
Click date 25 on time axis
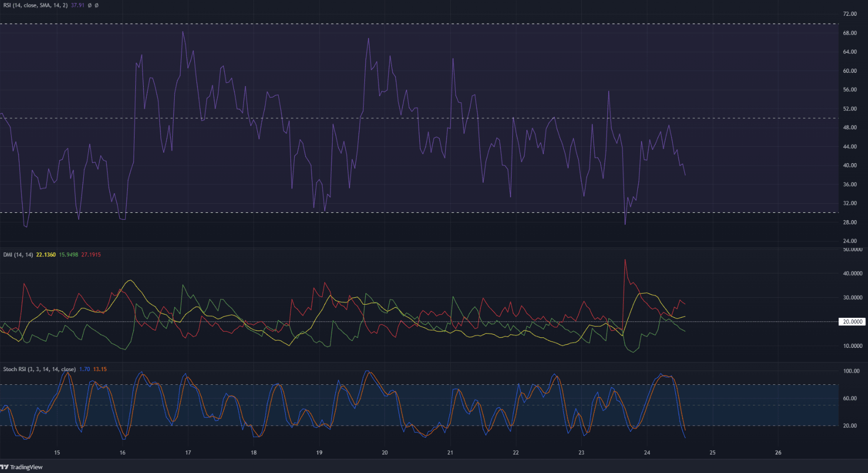[712, 452]
